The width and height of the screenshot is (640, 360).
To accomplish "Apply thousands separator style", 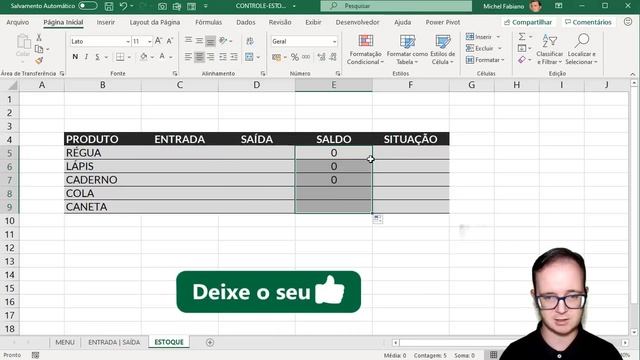I will coord(306,57).
